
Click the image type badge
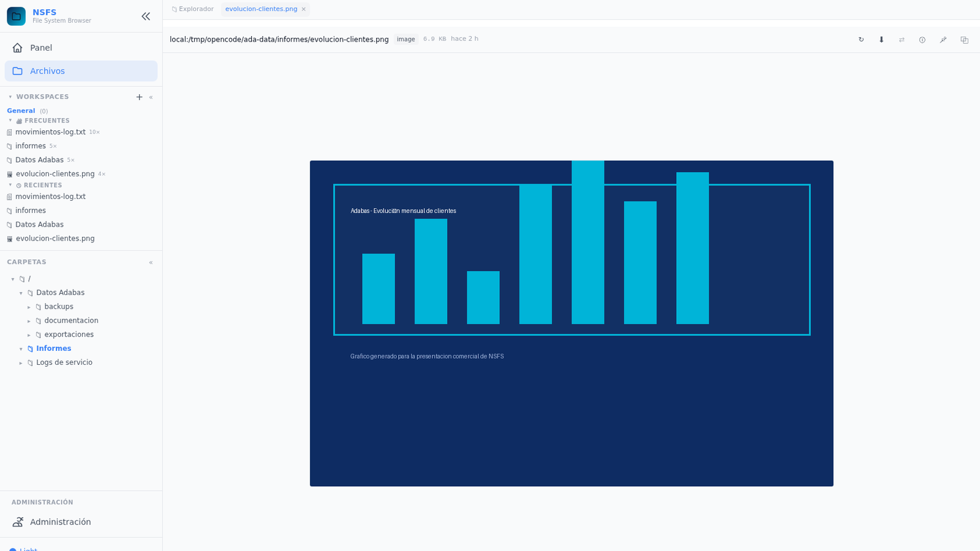pyautogui.click(x=405, y=39)
